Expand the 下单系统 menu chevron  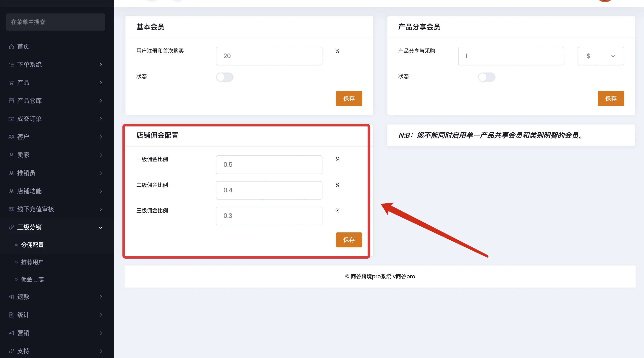click(101, 65)
